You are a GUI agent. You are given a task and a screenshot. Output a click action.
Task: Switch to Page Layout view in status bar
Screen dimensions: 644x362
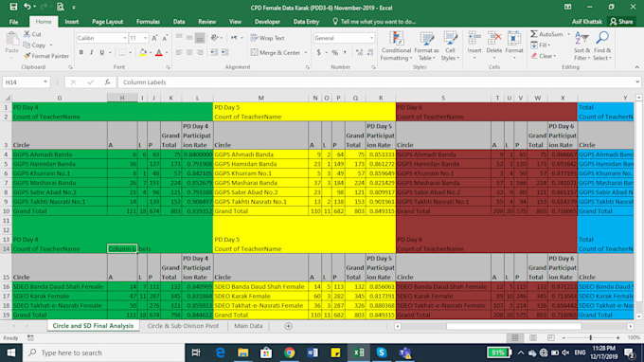click(x=532, y=337)
